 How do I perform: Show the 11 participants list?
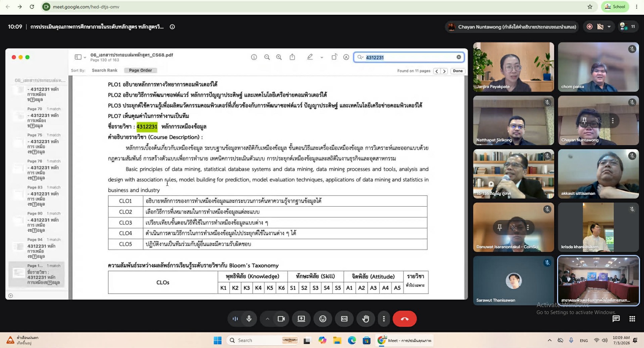628,27
